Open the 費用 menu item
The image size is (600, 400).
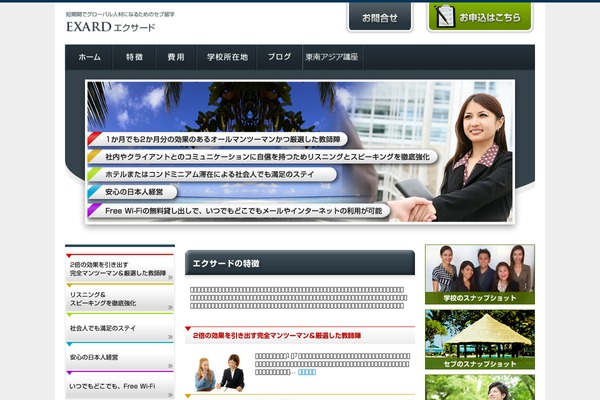(176, 57)
